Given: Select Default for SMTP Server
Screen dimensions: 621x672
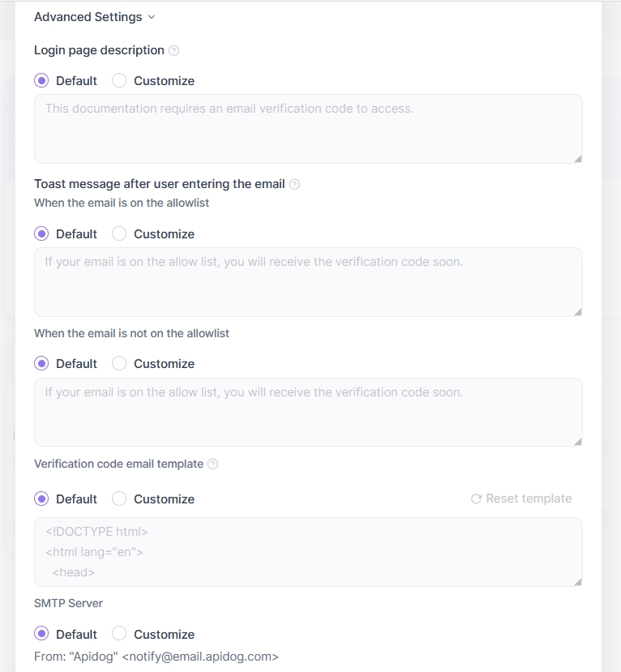Looking at the screenshot, I should tap(41, 634).
